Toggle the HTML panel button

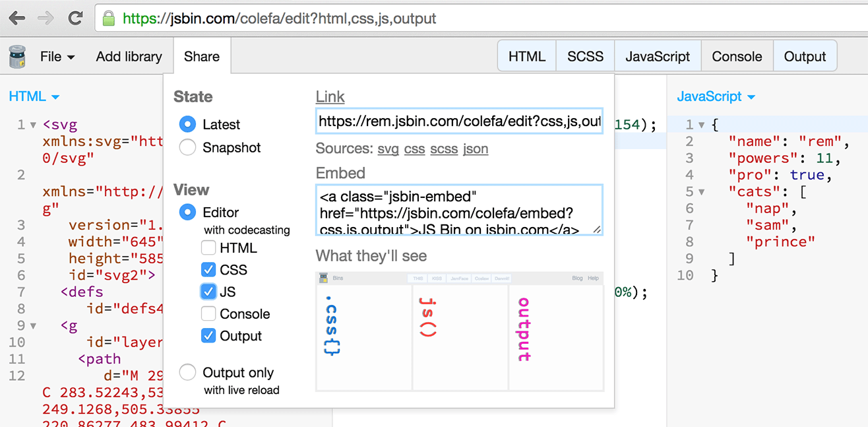(x=527, y=57)
